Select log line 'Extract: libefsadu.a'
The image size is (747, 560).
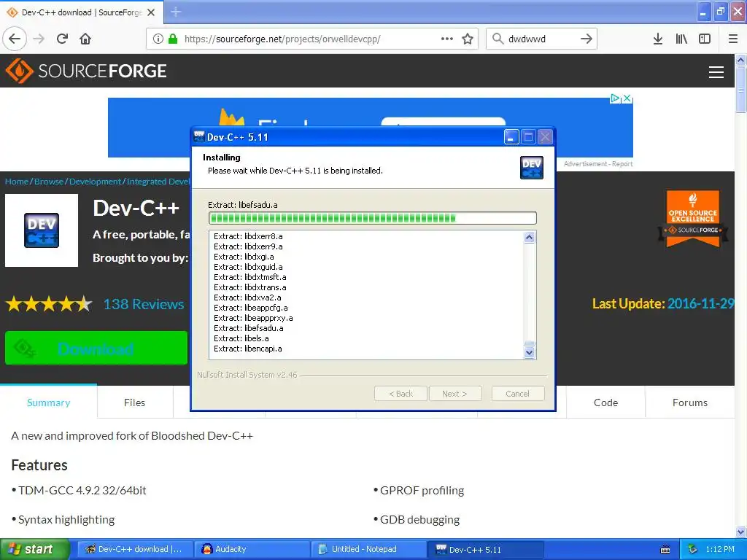(248, 328)
